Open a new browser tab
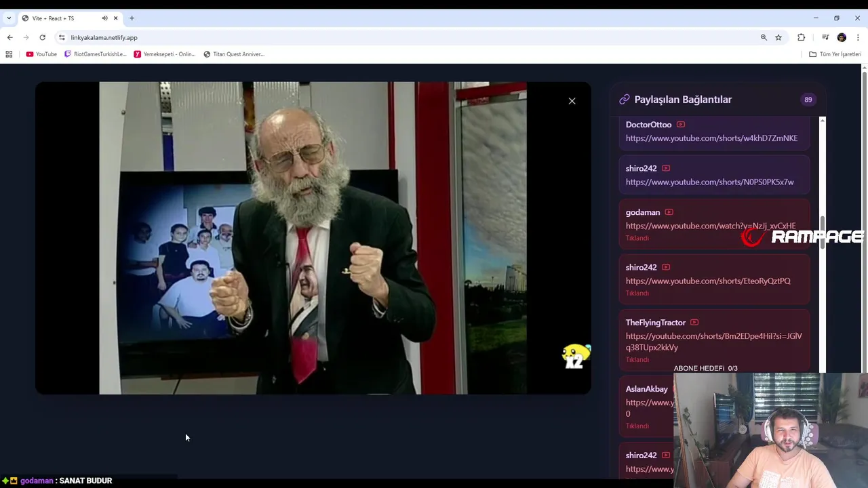868x488 pixels. (x=132, y=18)
